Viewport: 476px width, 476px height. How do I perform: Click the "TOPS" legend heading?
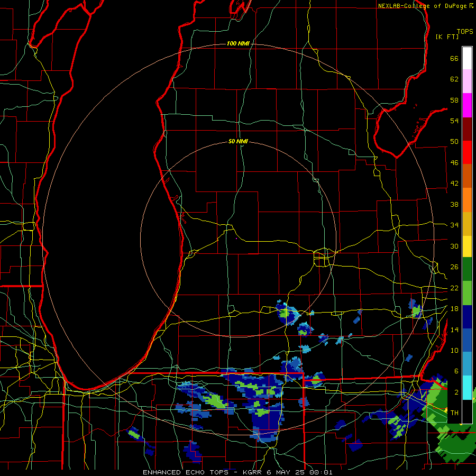pyautogui.click(x=465, y=32)
